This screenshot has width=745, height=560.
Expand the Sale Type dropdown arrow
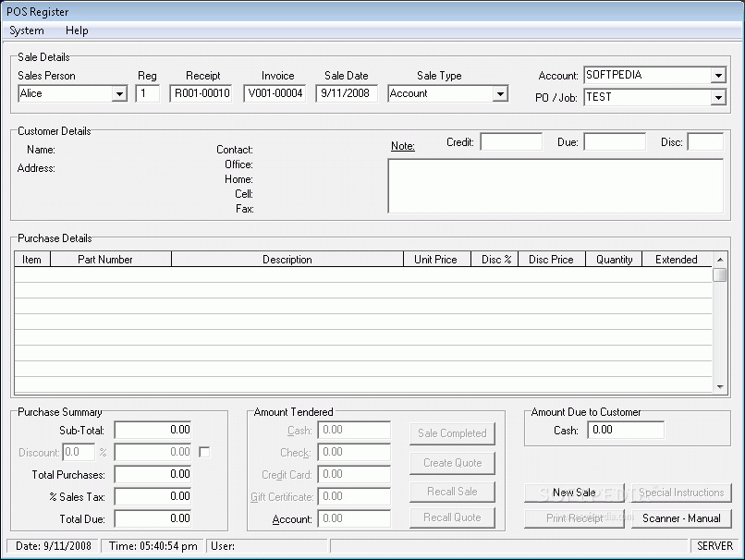(x=500, y=93)
